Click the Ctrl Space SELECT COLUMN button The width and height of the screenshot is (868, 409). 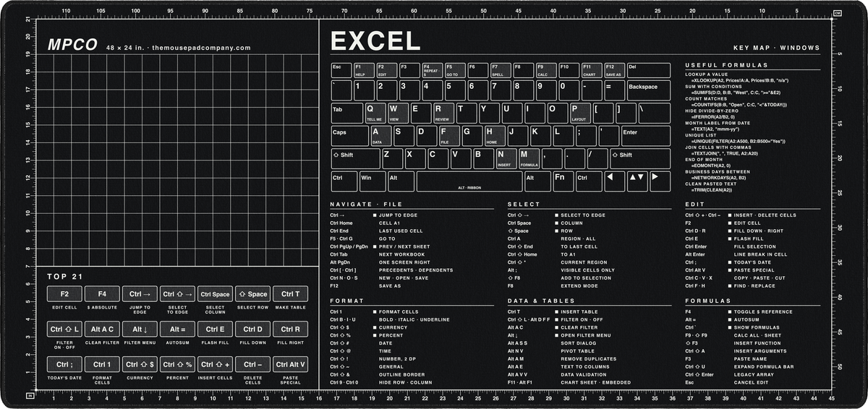[x=215, y=294]
